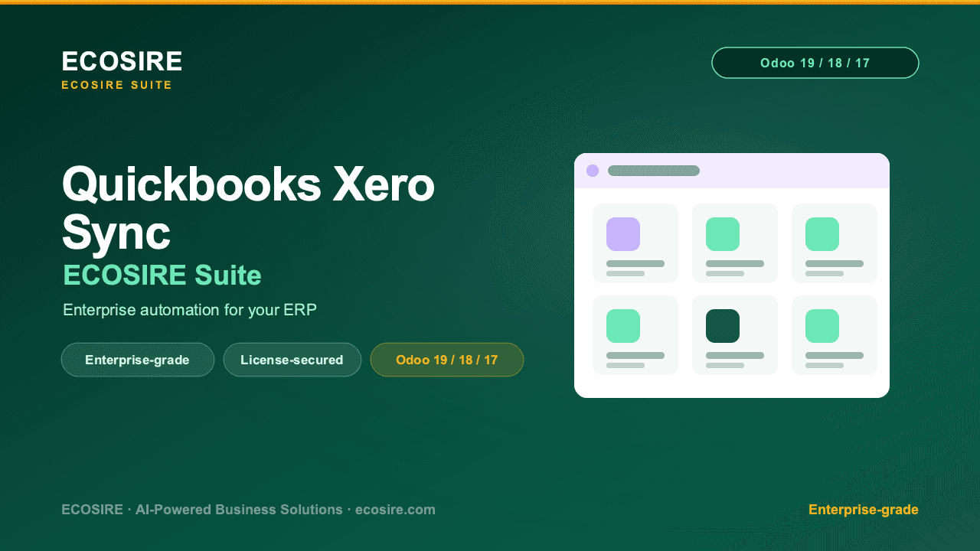980x551 pixels.
Task: Open the ecosire.com footer link text
Action: point(395,510)
